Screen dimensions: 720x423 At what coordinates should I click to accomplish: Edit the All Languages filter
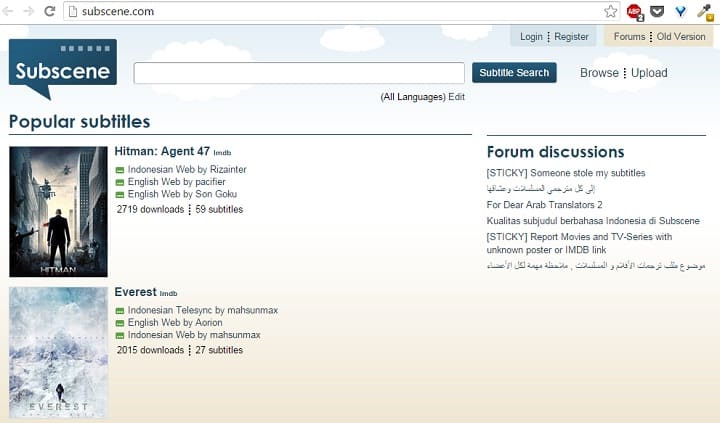[x=456, y=97]
